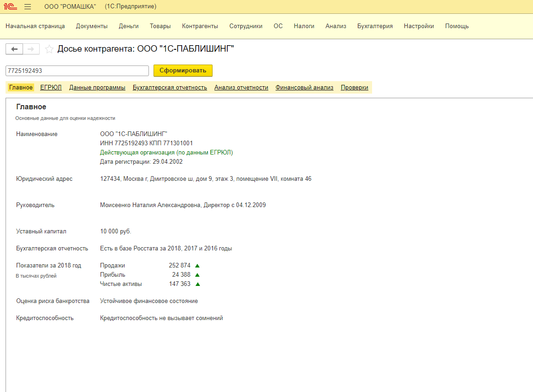533x392 pixels.
Task: Click the text Кредитоспособность не вызывает сомнений
Action: (x=161, y=318)
